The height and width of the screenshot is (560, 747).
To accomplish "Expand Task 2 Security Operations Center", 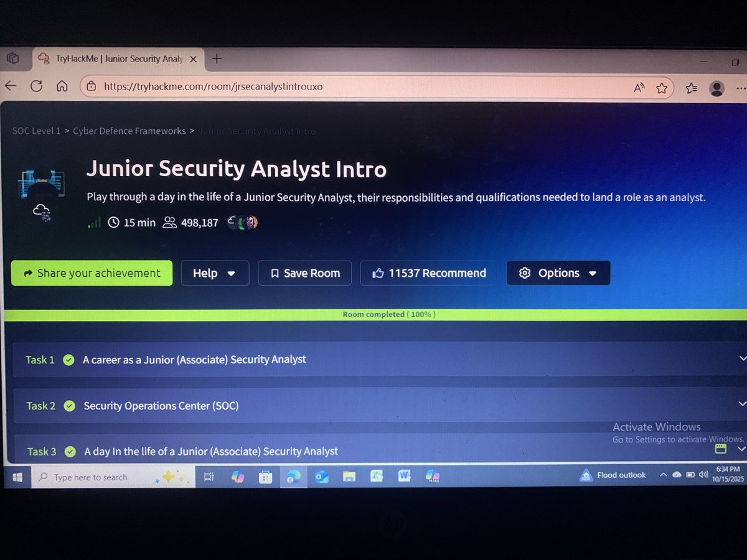I will 380,406.
